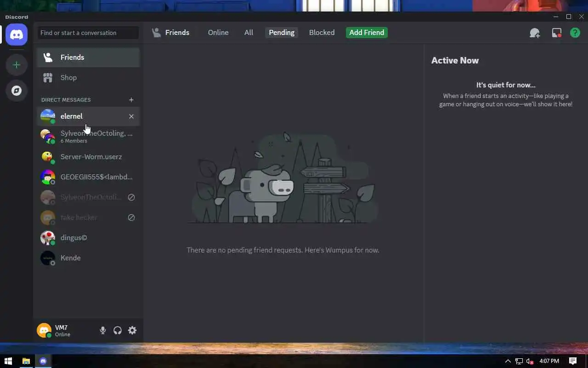Open Kende conversation
588x368 pixels.
click(x=88, y=258)
